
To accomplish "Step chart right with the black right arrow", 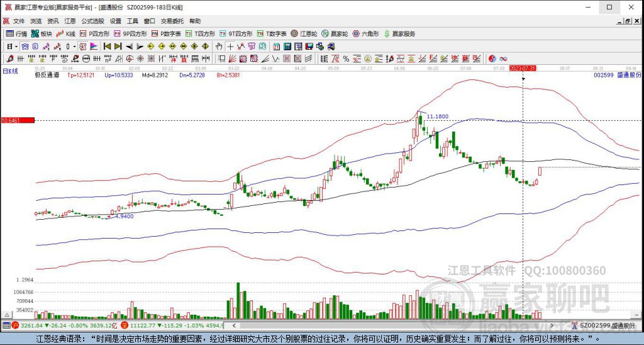I will pos(140,47).
